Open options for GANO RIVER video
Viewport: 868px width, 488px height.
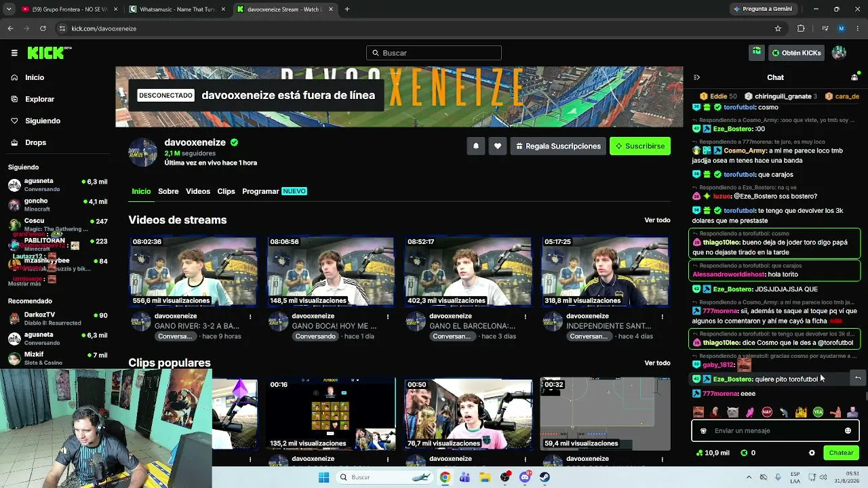250,317
